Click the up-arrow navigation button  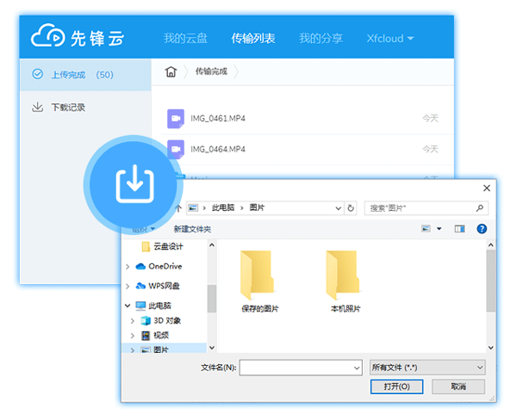click(x=178, y=208)
